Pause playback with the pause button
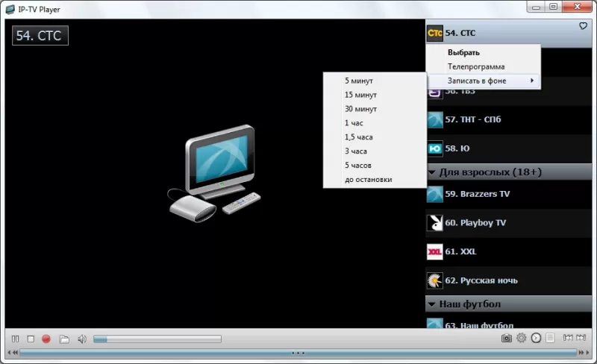This screenshot has height=364, width=597. [15, 339]
